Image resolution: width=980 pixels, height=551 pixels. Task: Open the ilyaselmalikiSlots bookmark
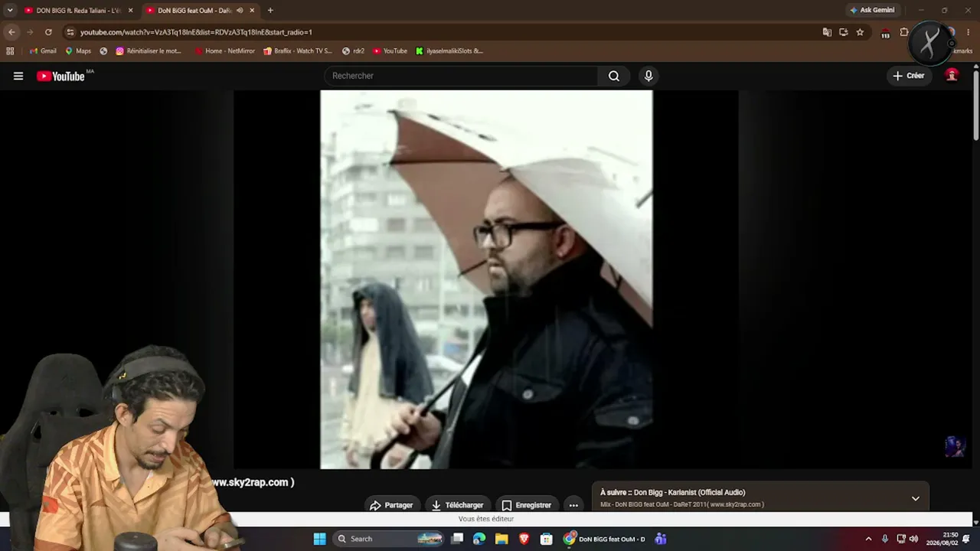pos(449,51)
